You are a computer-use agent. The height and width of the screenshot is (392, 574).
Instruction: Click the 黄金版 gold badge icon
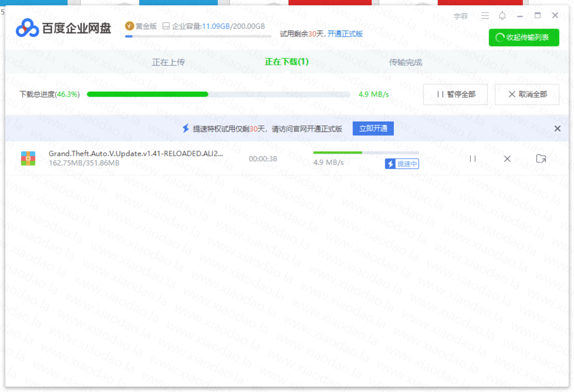[x=130, y=26]
